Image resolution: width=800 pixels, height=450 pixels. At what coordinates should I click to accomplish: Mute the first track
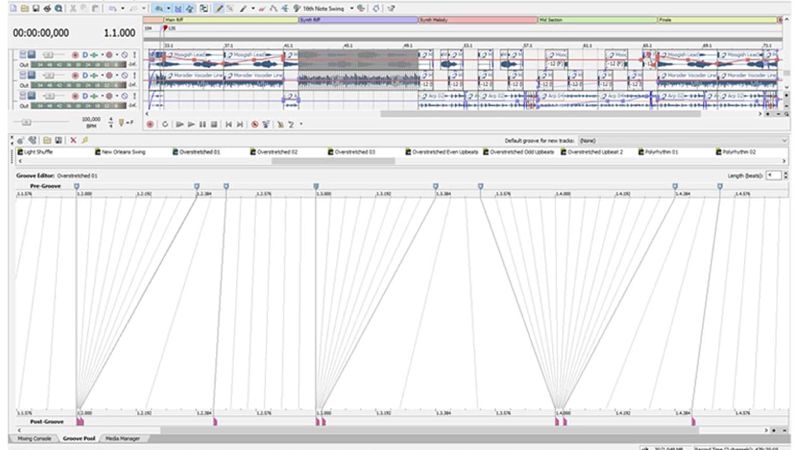click(x=124, y=55)
